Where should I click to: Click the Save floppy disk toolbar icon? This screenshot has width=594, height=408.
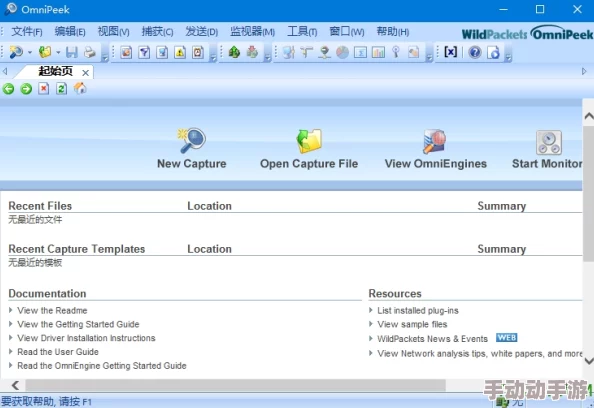[72, 52]
